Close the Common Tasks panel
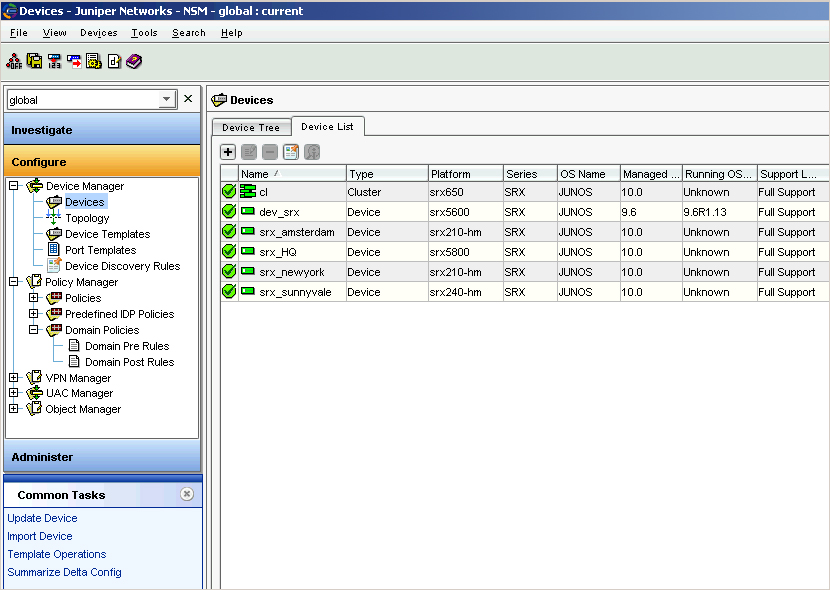830x590 pixels. (187, 494)
